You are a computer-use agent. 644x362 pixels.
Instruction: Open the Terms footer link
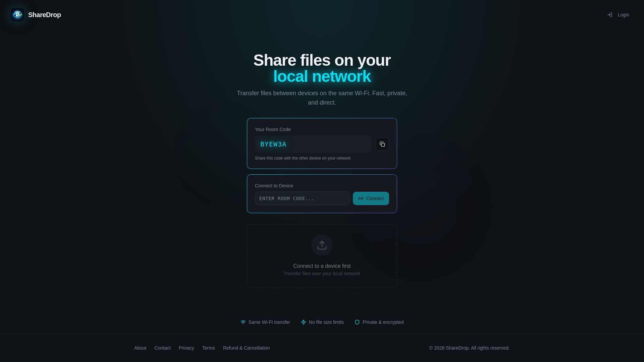point(209,348)
